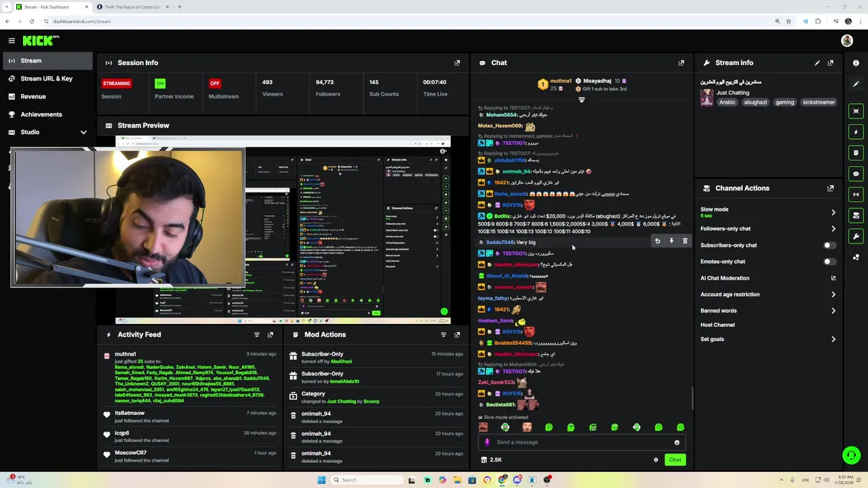Click the reply icon on Saddu7046 message
The height and width of the screenshot is (488, 868).
click(657, 241)
